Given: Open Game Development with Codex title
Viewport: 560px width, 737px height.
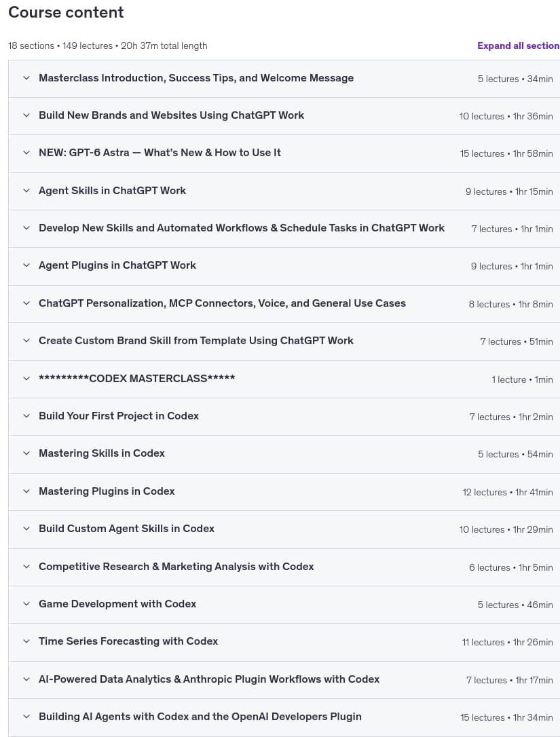Looking at the screenshot, I should (x=117, y=604).
